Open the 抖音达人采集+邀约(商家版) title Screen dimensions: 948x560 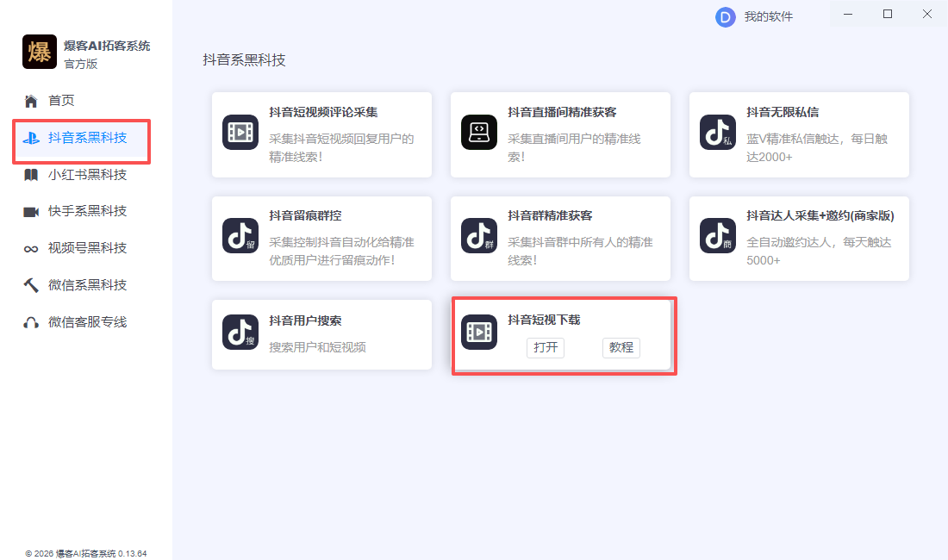(820, 215)
